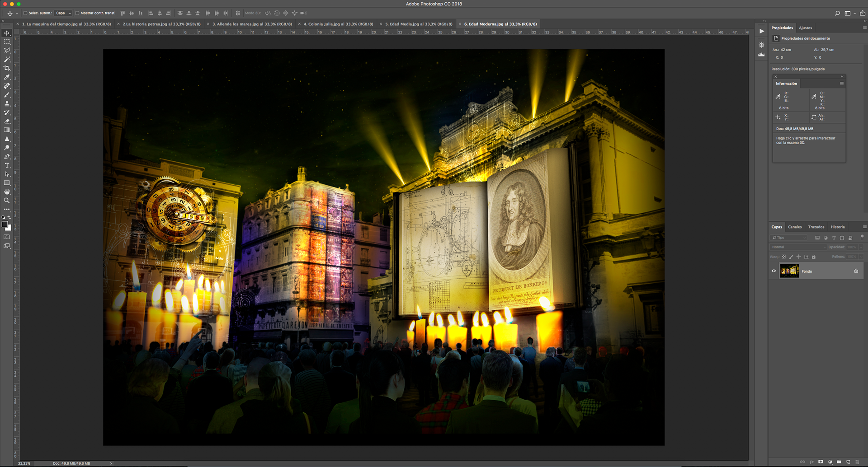
Task: Select the Polygonal Lasso tool
Action: 7,51
